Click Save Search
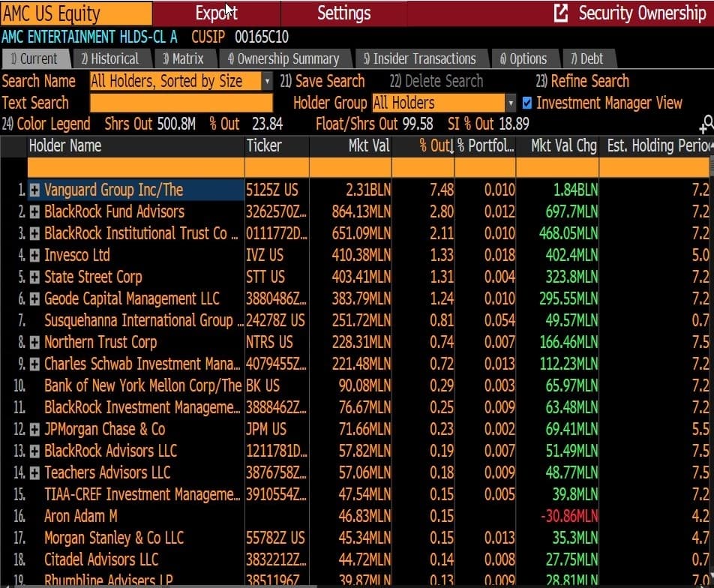 pos(322,81)
